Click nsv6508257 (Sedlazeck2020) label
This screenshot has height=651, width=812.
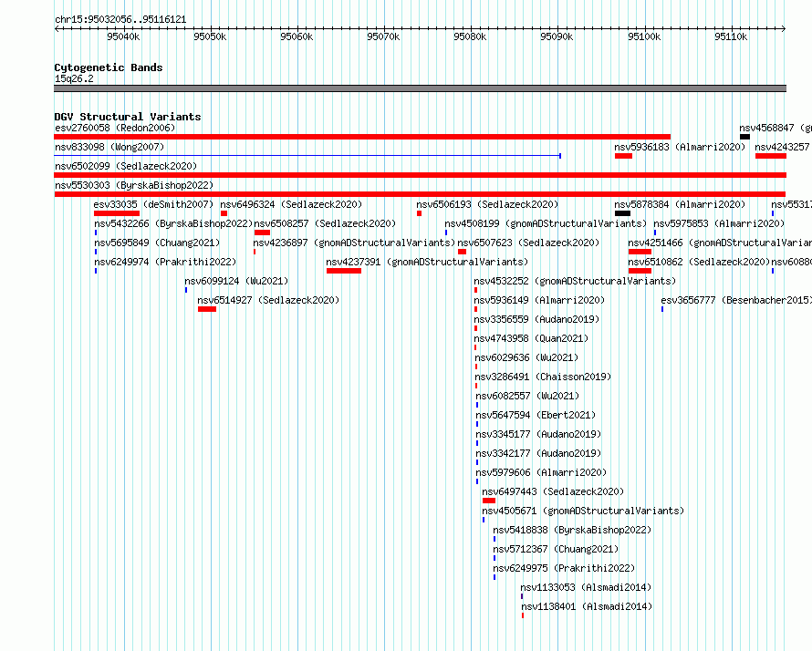(x=325, y=223)
